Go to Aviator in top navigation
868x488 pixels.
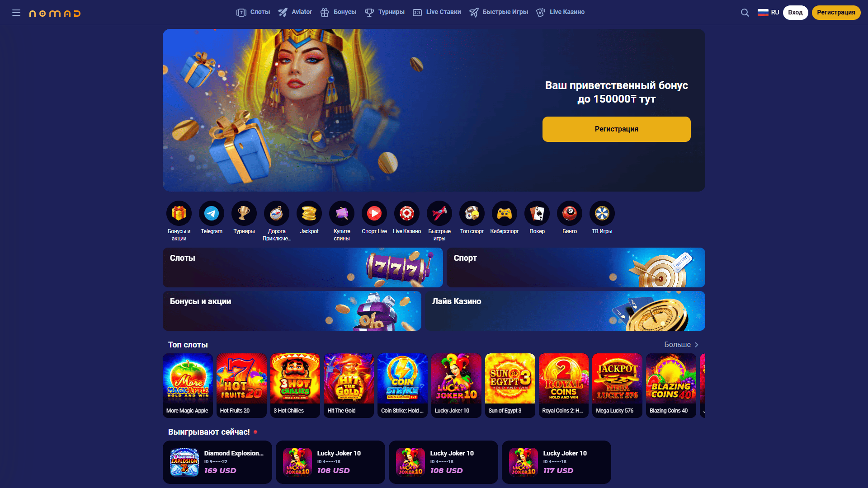(295, 12)
